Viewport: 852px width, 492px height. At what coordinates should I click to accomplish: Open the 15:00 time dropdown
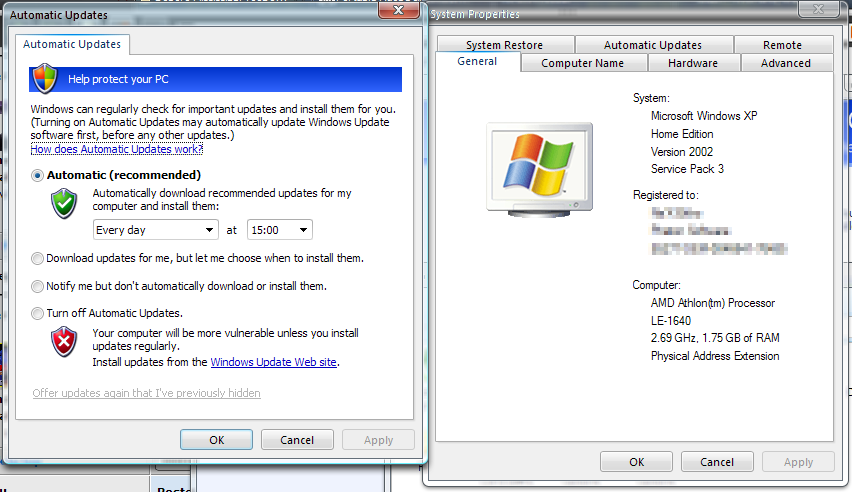tap(279, 230)
